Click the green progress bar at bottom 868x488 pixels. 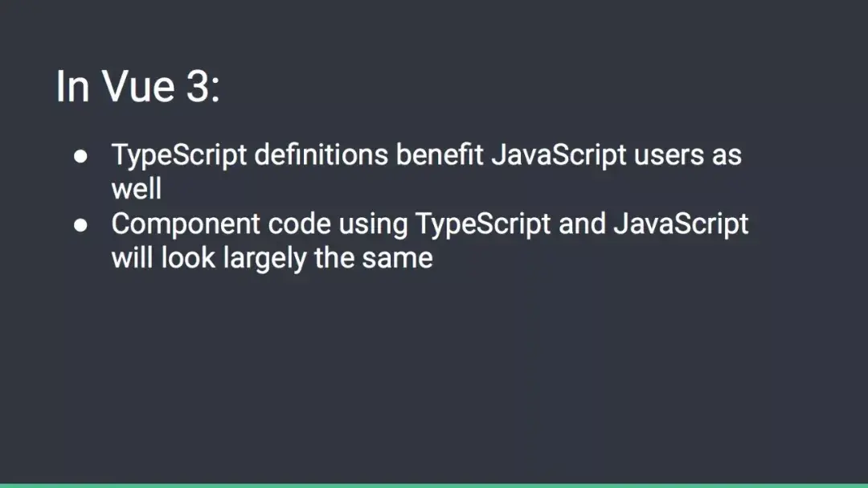pos(434,485)
